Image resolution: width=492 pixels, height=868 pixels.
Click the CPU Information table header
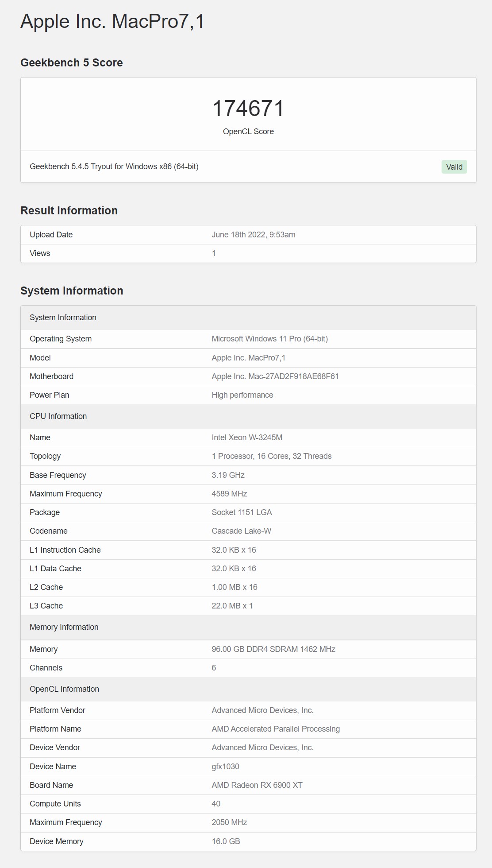tap(248, 416)
